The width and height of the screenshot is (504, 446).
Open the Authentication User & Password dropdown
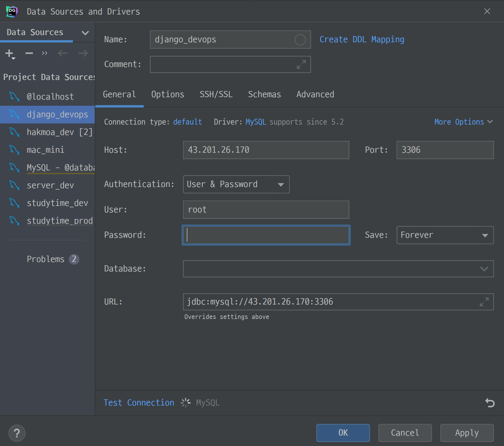coord(236,184)
